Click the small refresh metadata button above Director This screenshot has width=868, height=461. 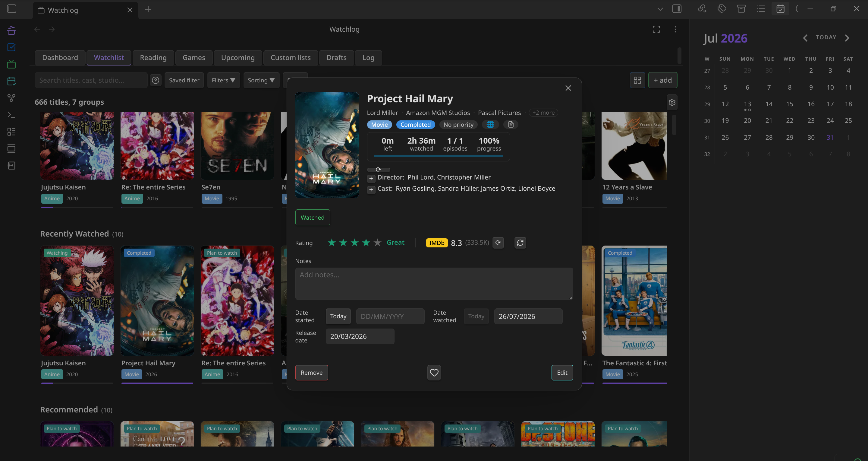[x=379, y=169]
